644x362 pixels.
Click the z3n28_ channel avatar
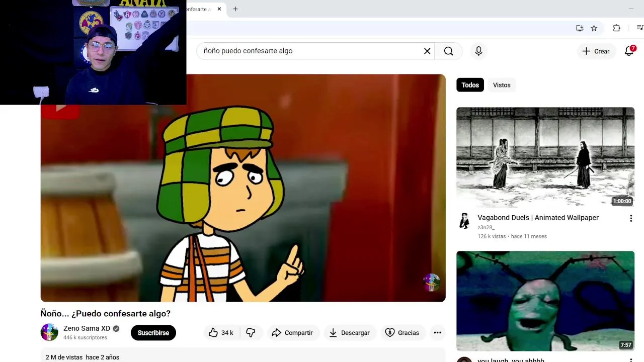[464, 221]
